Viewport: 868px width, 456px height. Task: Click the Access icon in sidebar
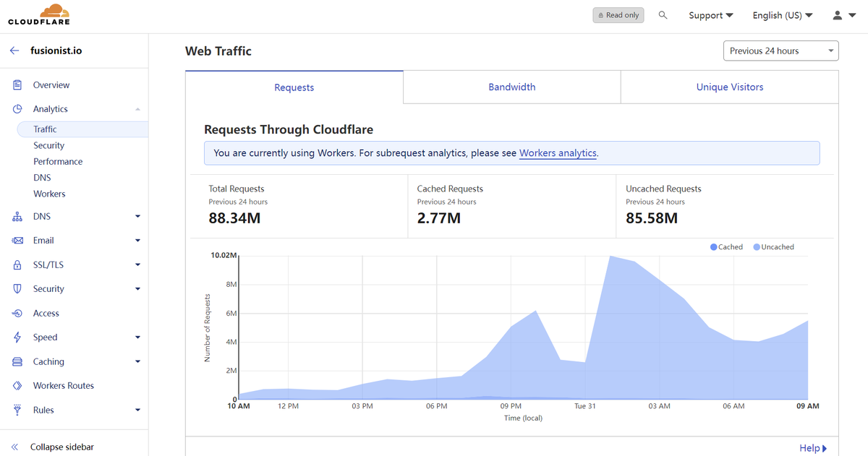[17, 314]
